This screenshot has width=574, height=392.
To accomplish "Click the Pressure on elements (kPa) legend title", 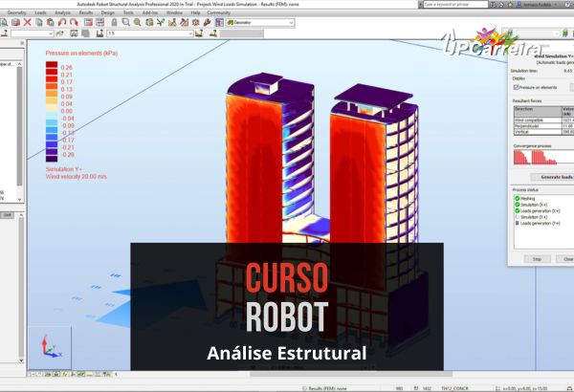I will pos(81,54).
